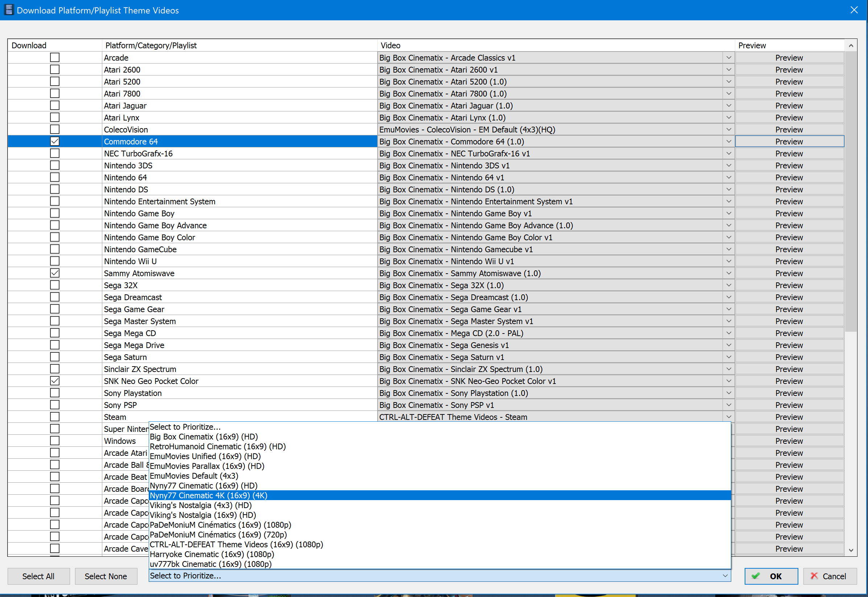The height and width of the screenshot is (597, 868).
Task: Choose Nyny77 Cinematic 4K (16x9) (4K)
Action: [x=440, y=495]
